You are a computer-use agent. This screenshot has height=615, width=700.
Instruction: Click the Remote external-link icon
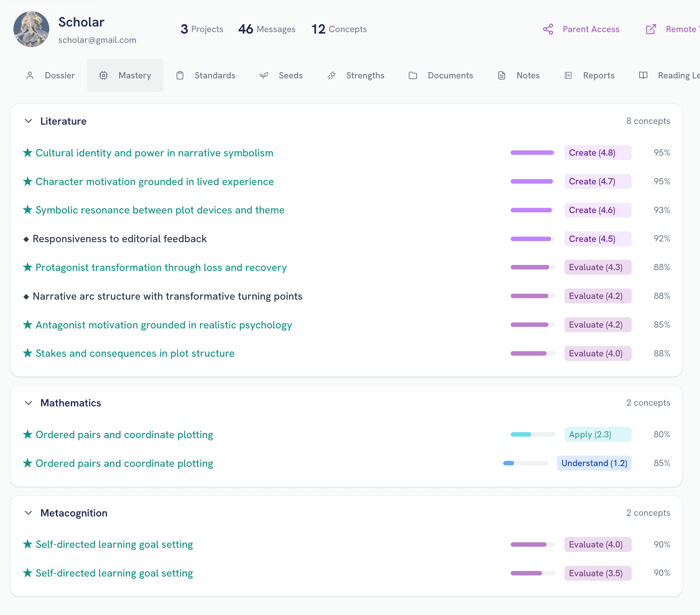651,29
